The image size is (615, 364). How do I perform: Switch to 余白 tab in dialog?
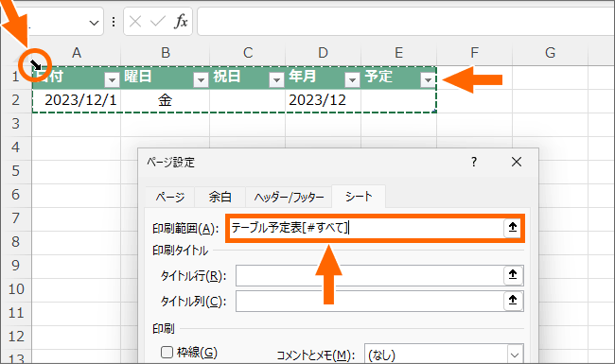(220, 197)
